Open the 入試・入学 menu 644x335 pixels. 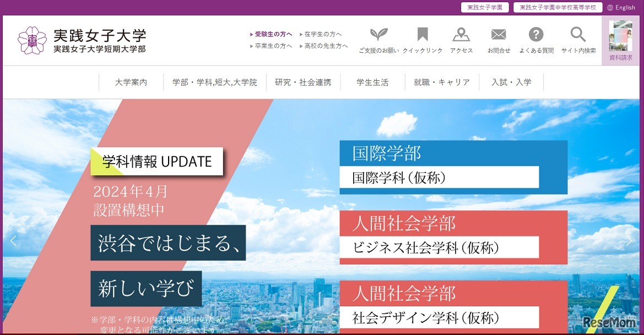click(x=511, y=82)
